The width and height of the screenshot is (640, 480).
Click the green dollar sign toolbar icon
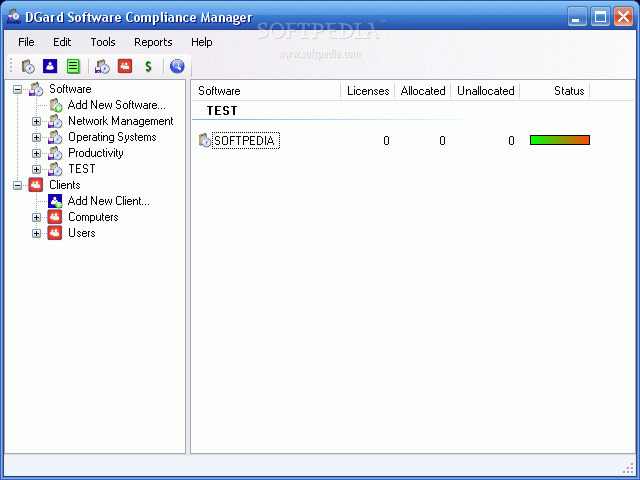click(x=148, y=66)
